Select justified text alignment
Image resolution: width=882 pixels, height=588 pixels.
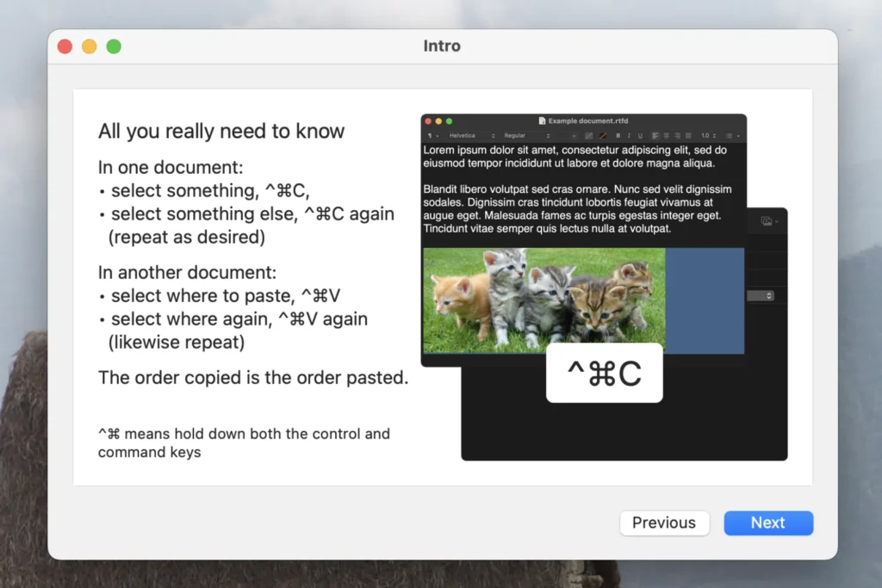click(688, 135)
